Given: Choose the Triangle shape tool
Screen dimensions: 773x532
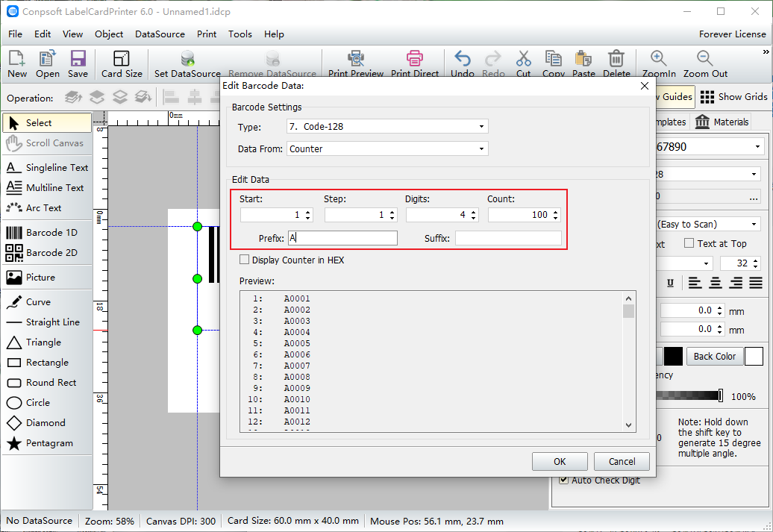Looking at the screenshot, I should click(x=47, y=342).
